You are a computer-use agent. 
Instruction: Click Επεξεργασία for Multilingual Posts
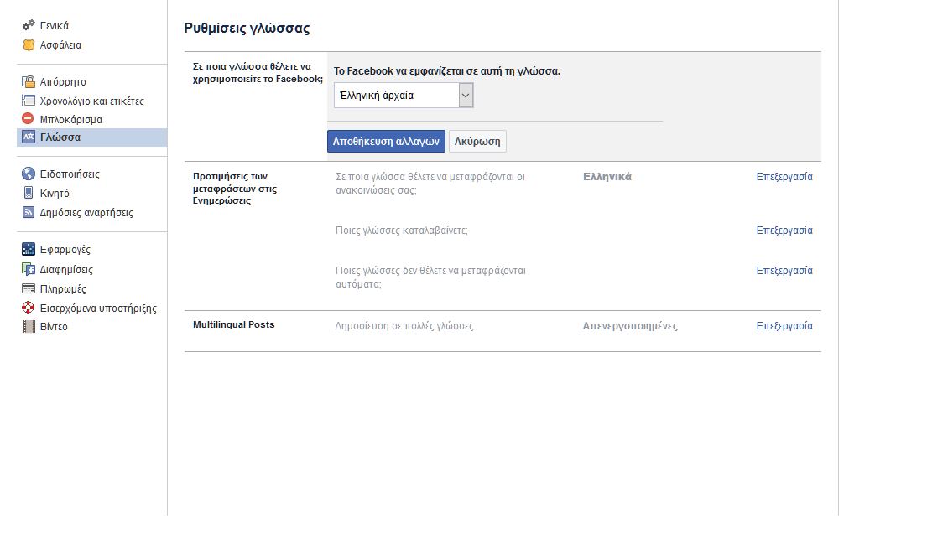(x=784, y=326)
